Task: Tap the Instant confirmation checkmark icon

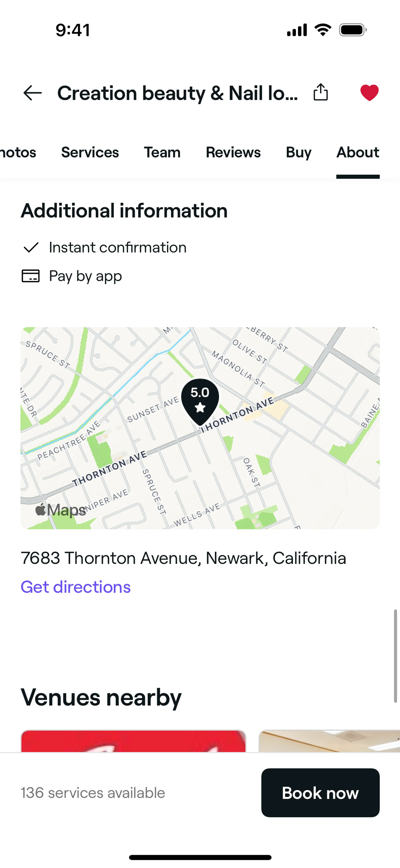Action: pos(31,247)
